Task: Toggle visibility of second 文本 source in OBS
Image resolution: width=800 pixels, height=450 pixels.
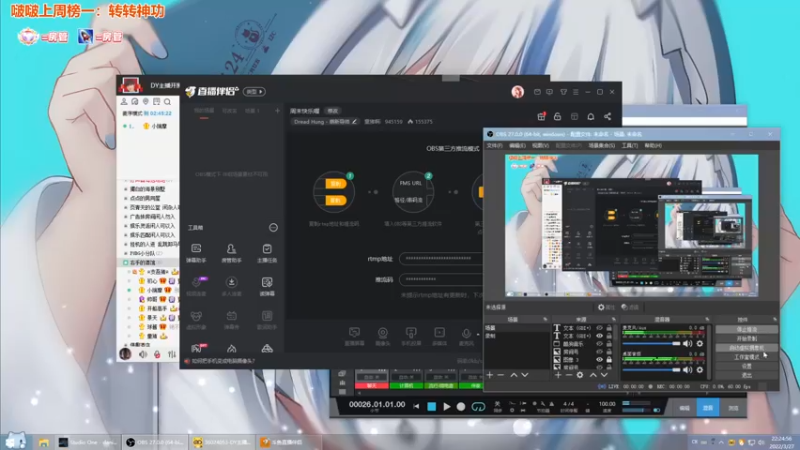Action: [599, 336]
